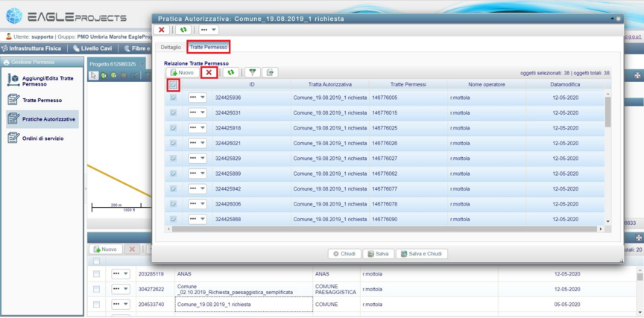
Task: Click the export icon next to filter
Action: click(x=270, y=72)
